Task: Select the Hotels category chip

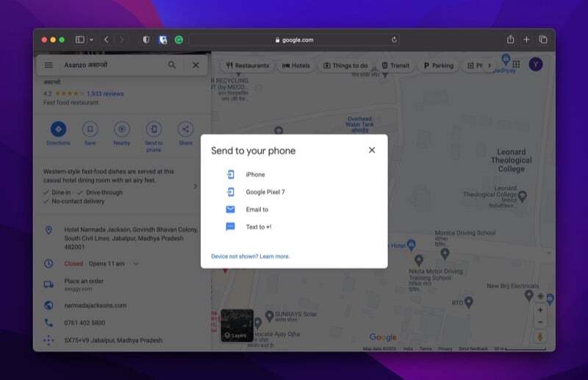Action: tap(296, 65)
